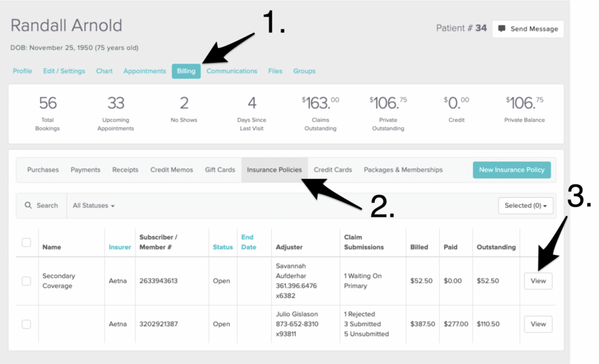
Task: Select the Billing tab
Action: [x=186, y=71]
